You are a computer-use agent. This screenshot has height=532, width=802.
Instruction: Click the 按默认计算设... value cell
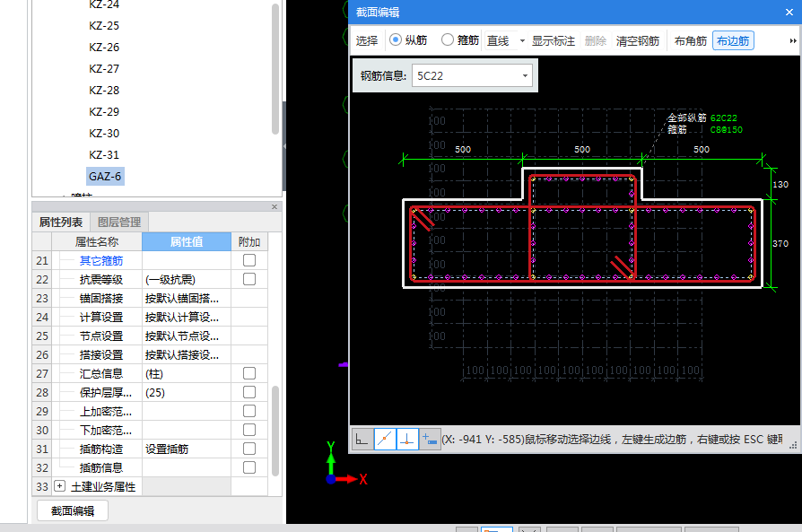coord(187,318)
